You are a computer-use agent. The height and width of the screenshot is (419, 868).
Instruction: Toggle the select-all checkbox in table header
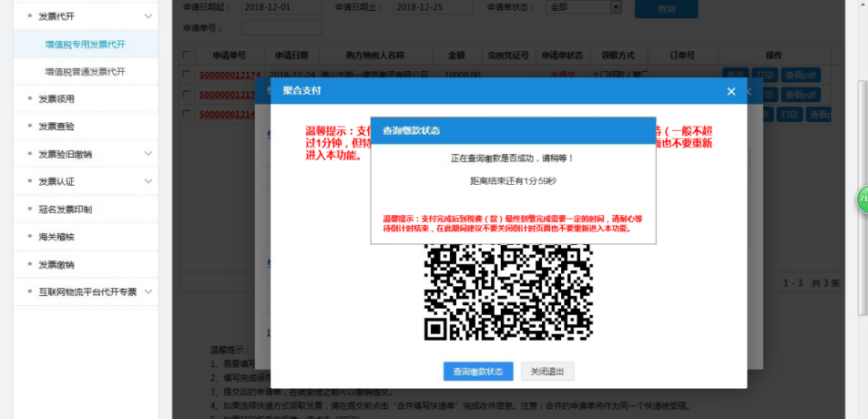187,55
